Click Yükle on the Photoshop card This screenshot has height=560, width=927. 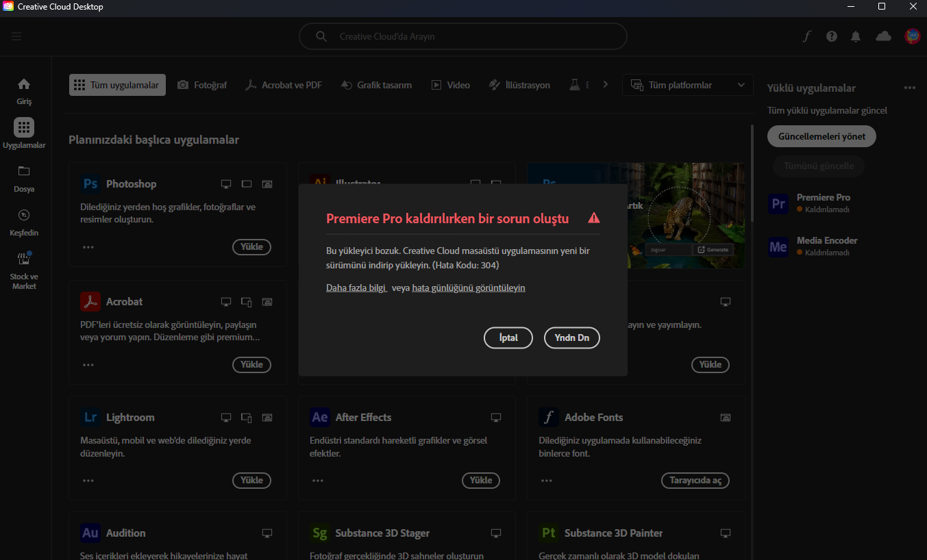pos(252,247)
